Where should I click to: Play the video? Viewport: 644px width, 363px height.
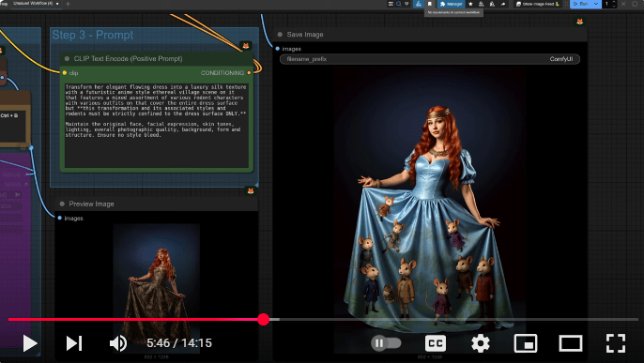(30, 343)
